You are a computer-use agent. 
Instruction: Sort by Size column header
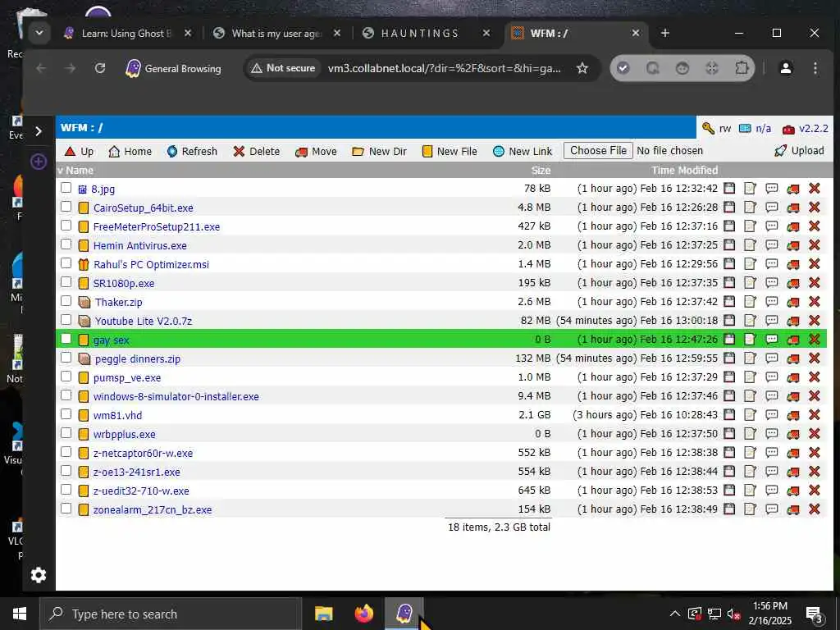point(541,171)
